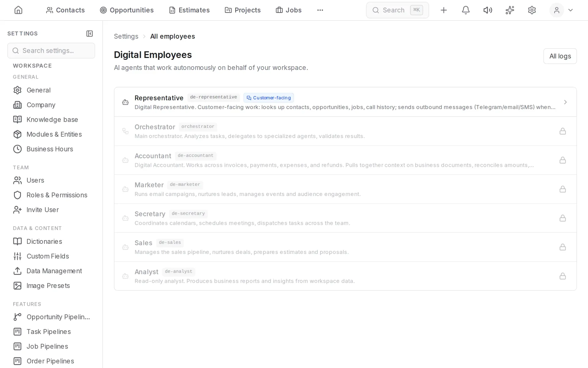
Task: Click the top Search box
Action: click(397, 10)
